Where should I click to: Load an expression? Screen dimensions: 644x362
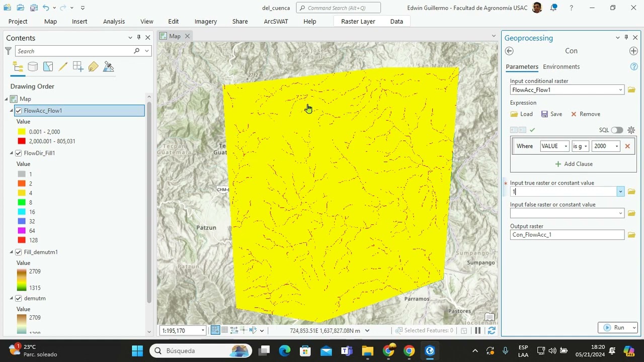click(x=521, y=114)
